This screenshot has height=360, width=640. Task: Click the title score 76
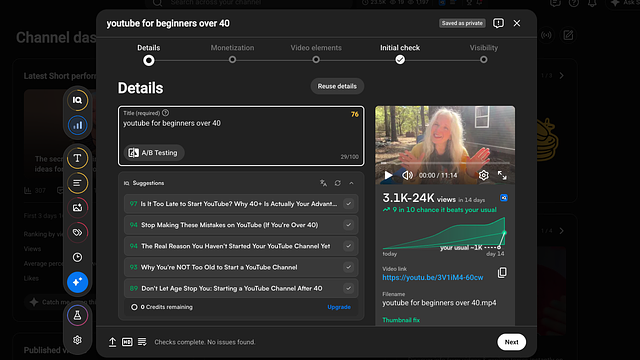click(x=355, y=114)
